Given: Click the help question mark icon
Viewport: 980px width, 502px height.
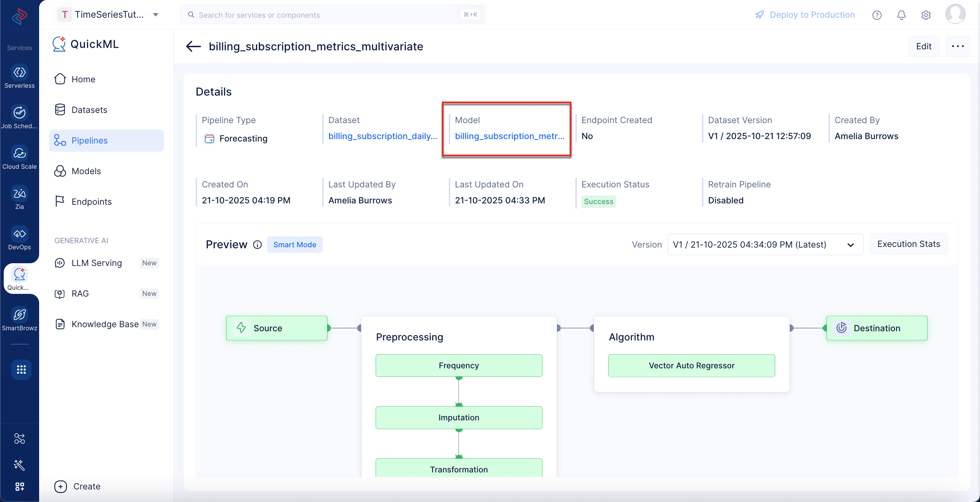Looking at the screenshot, I should pyautogui.click(x=877, y=15).
